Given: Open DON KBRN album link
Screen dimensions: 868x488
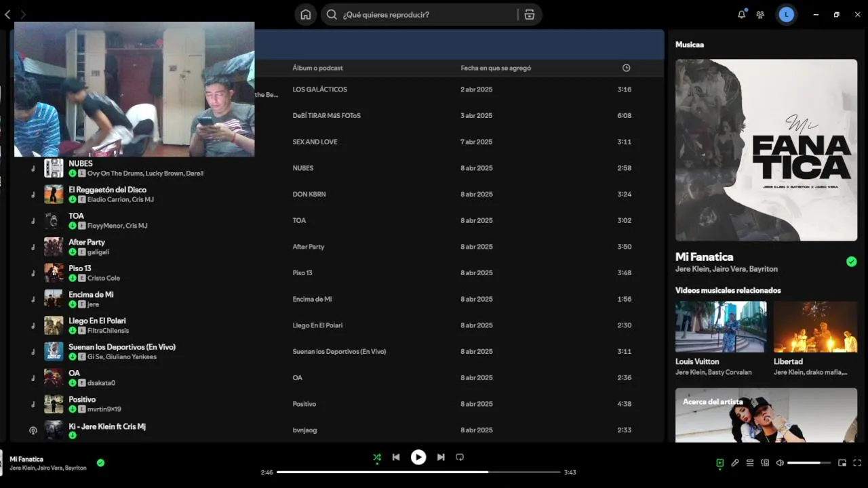Looking at the screenshot, I should 309,195.
